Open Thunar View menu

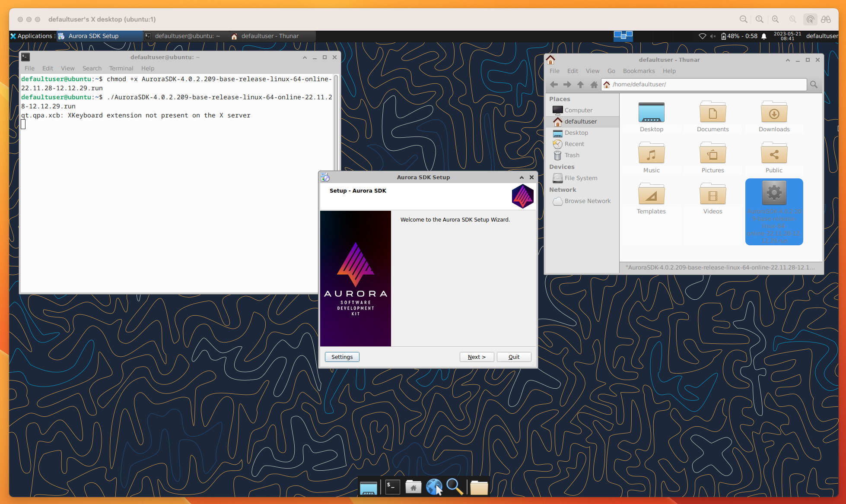pos(592,71)
